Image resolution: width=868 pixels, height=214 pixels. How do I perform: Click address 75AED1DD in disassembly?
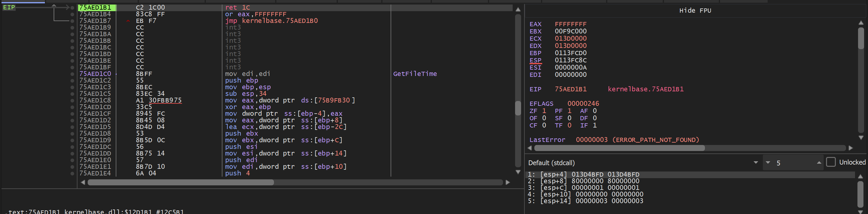[95, 153]
